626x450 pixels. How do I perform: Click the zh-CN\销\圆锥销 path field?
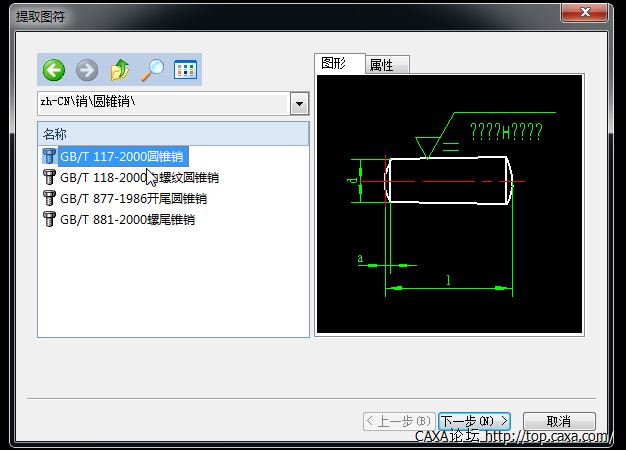(162, 103)
